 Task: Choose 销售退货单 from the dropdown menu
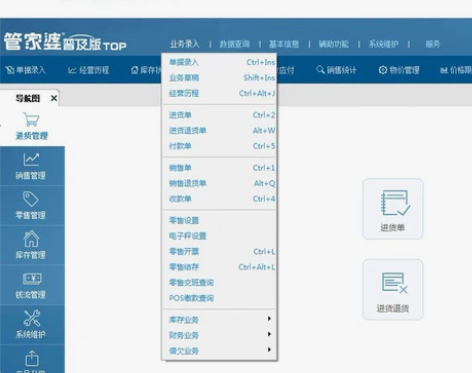point(219,183)
